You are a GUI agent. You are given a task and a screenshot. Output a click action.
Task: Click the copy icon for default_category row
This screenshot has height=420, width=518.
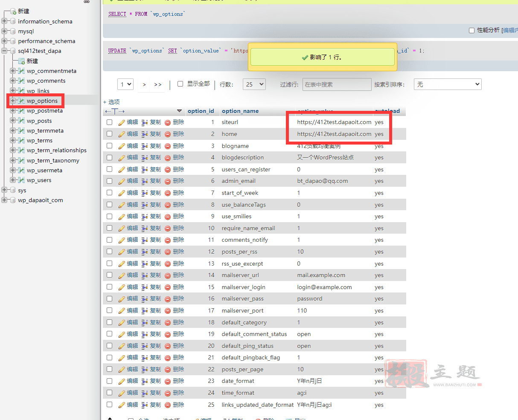pyautogui.click(x=145, y=323)
